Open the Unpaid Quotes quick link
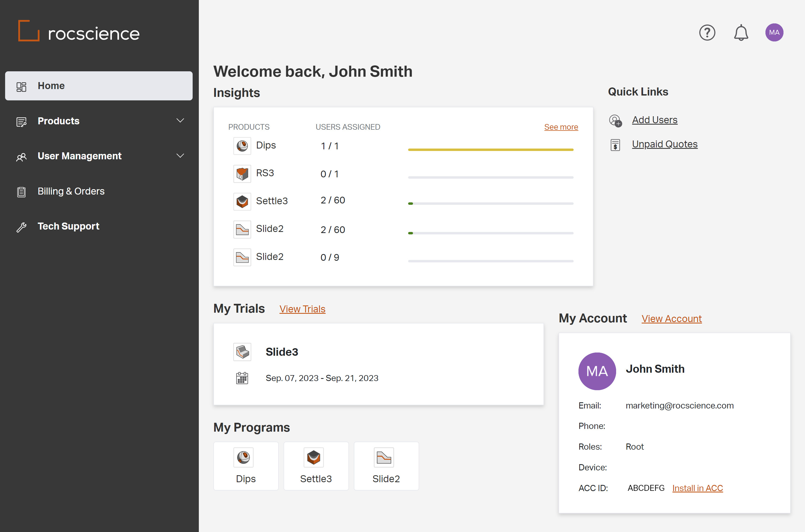The height and width of the screenshot is (532, 805). 665,144
